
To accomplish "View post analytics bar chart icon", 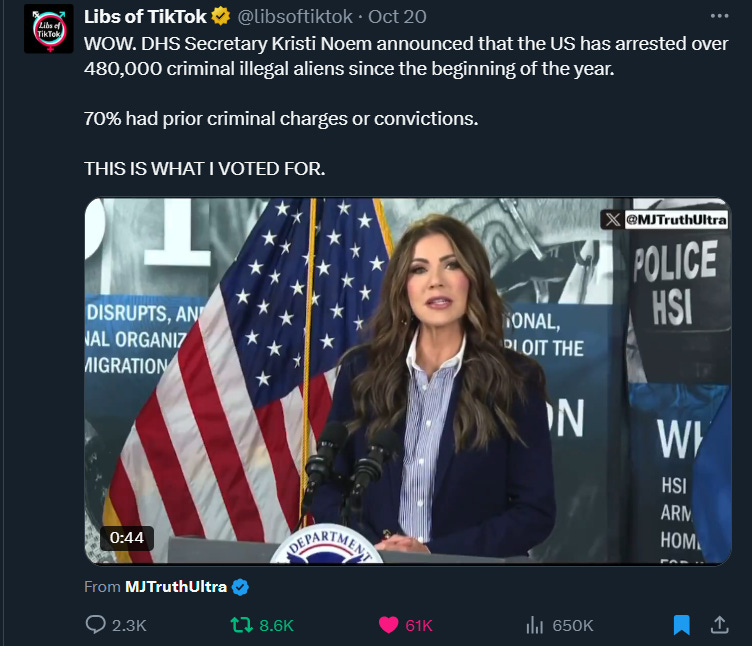I will (x=534, y=624).
